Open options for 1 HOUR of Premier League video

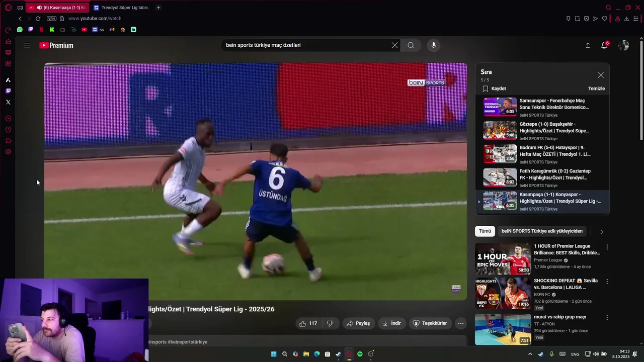(x=607, y=247)
